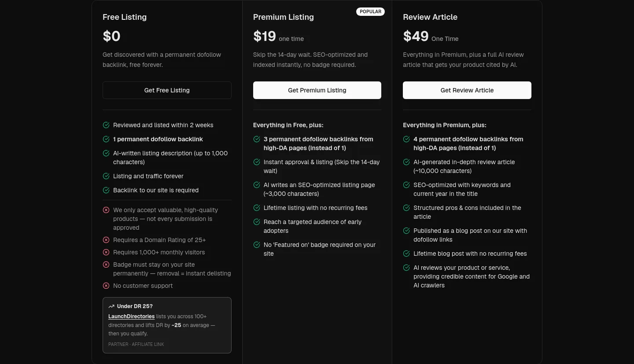The width and height of the screenshot is (634, 364).
Task: Click the Premium Listing plan heading
Action: point(284,17)
